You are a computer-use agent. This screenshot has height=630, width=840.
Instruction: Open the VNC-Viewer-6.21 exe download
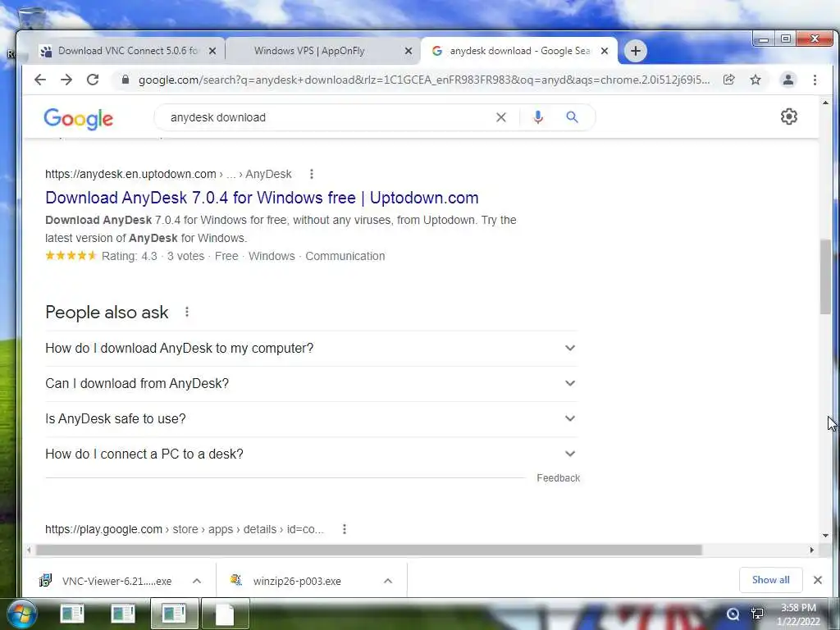point(116,582)
